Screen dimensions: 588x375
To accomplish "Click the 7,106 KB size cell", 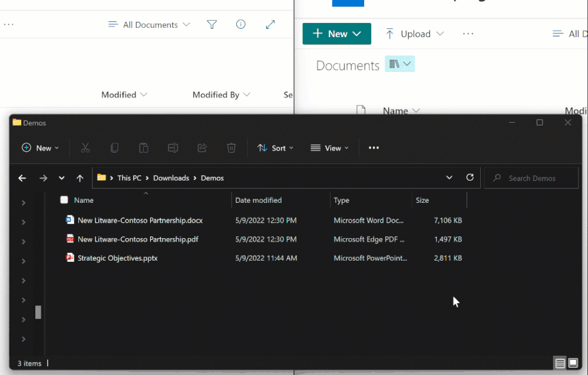I will click(x=448, y=221).
